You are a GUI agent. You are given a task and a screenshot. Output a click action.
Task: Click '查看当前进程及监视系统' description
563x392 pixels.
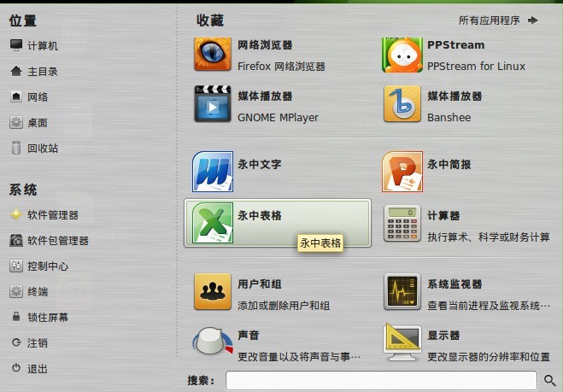tap(489, 306)
